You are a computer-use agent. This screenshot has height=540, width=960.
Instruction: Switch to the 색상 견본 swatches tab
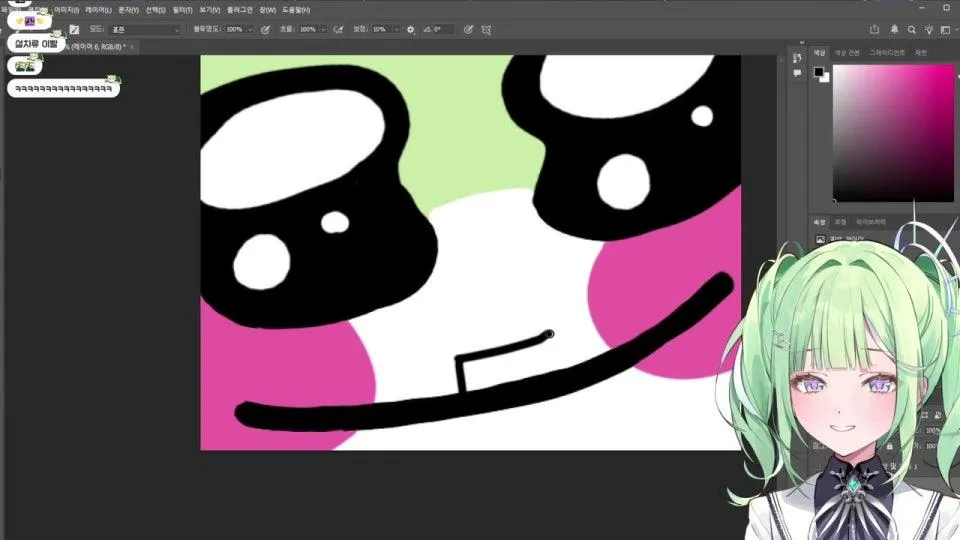(x=847, y=53)
